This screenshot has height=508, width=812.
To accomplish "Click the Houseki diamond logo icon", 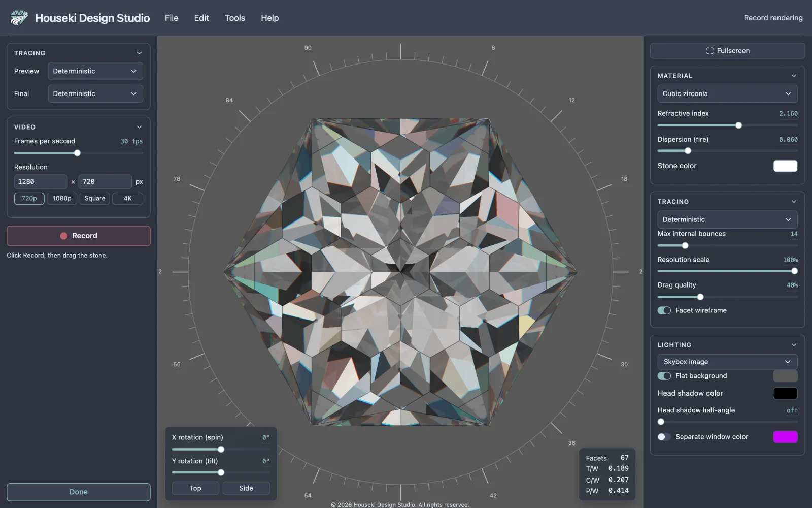I will tap(19, 18).
